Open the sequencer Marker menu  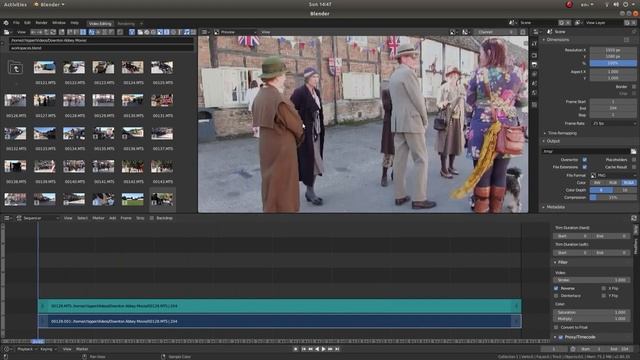pyautogui.click(x=98, y=218)
